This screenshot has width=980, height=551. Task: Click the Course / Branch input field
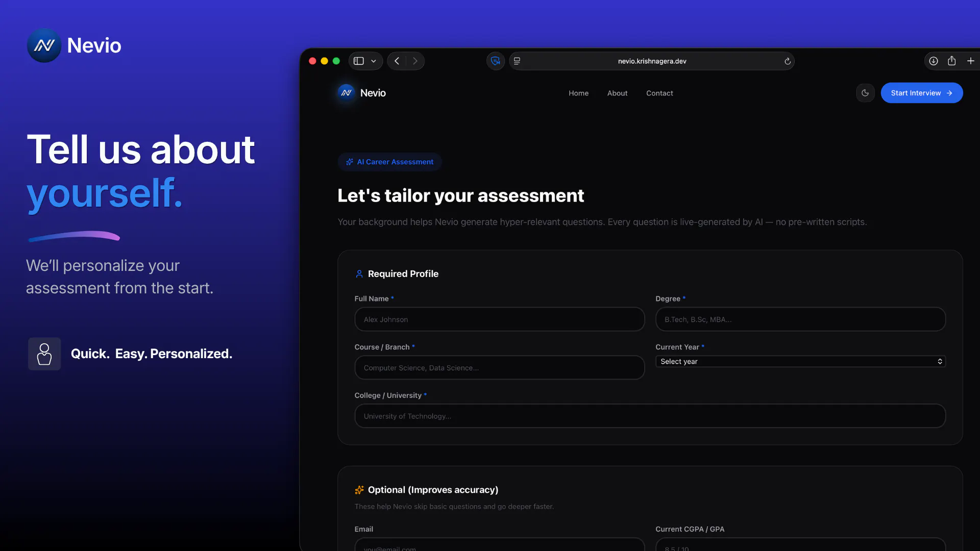click(500, 368)
